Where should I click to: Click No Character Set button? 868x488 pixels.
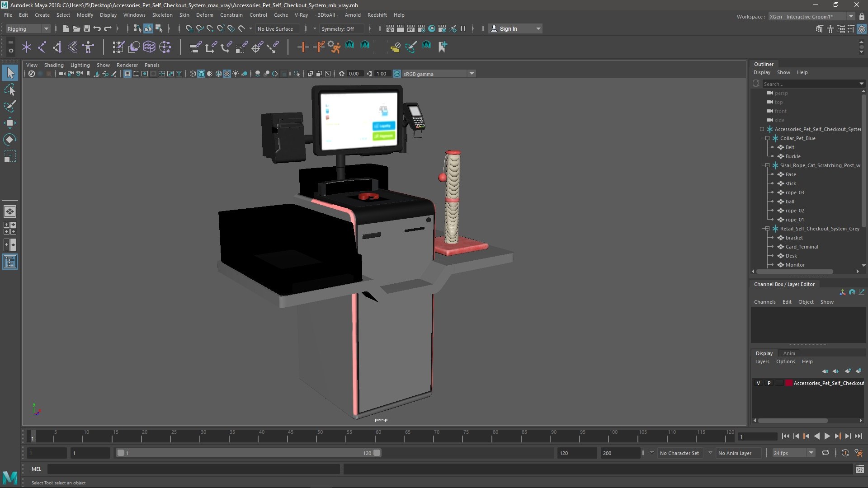point(679,453)
